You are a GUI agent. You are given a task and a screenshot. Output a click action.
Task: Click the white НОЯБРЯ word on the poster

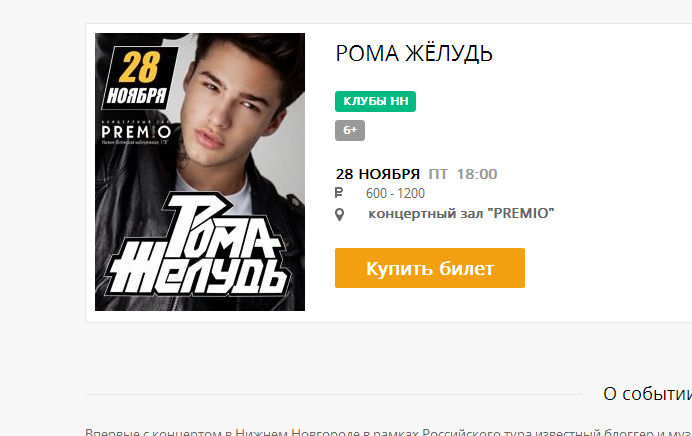[137, 95]
